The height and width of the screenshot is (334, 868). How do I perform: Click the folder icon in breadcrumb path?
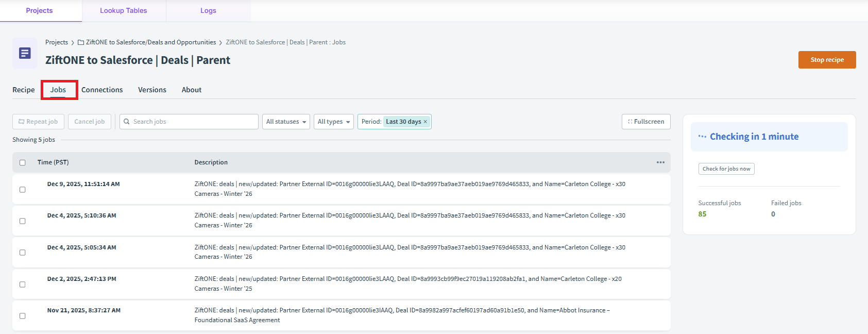(81, 42)
